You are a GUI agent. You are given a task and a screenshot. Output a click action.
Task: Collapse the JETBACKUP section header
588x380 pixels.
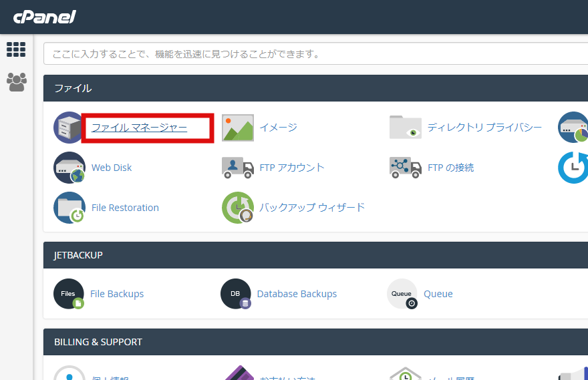coord(316,255)
